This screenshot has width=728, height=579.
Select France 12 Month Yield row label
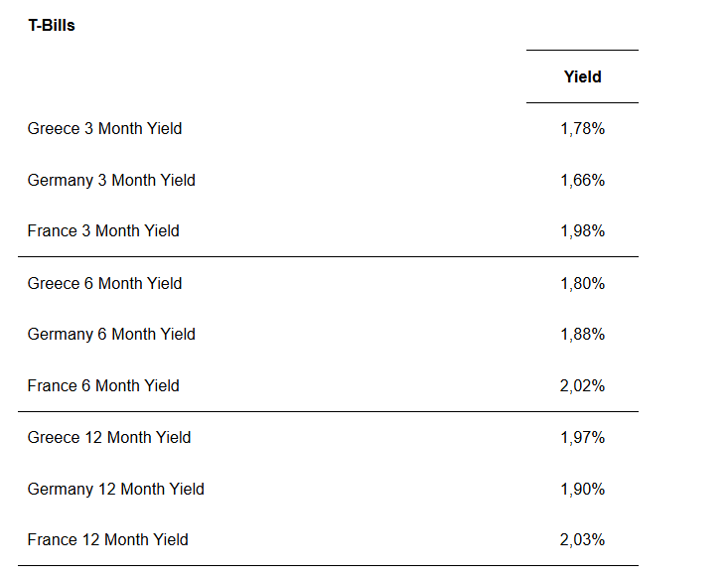click(107, 539)
